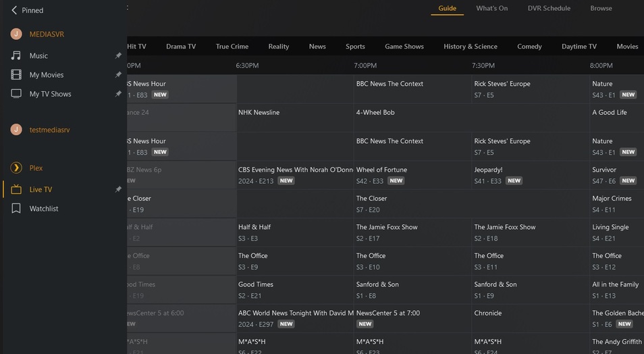Click the Plex chevron logo icon

click(16, 168)
